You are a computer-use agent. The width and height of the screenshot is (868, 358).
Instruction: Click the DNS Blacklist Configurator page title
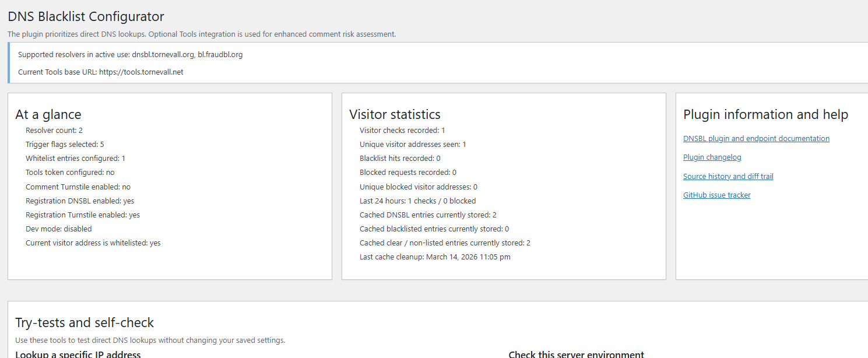point(85,16)
